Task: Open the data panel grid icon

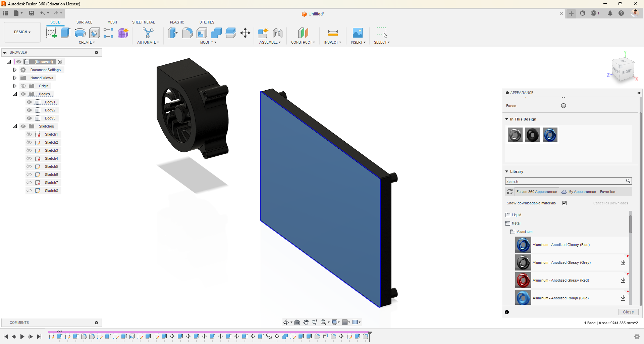Action: [x=5, y=13]
